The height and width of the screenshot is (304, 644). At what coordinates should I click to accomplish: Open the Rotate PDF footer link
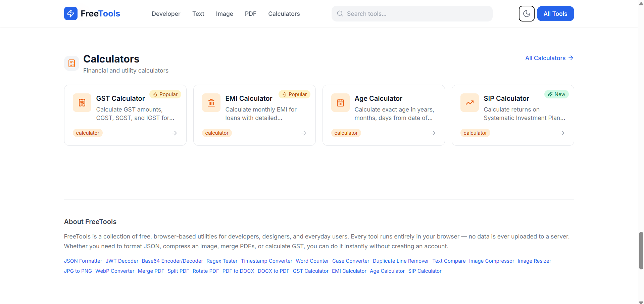[x=206, y=271]
